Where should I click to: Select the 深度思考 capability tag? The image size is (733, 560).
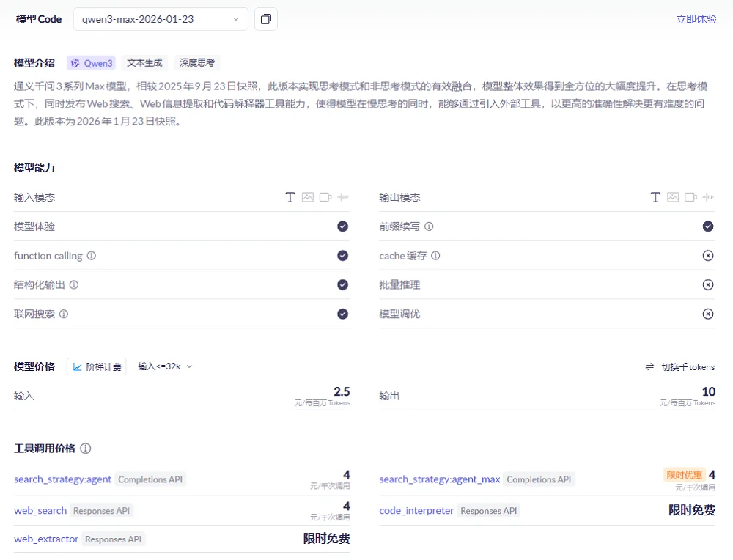coord(196,62)
